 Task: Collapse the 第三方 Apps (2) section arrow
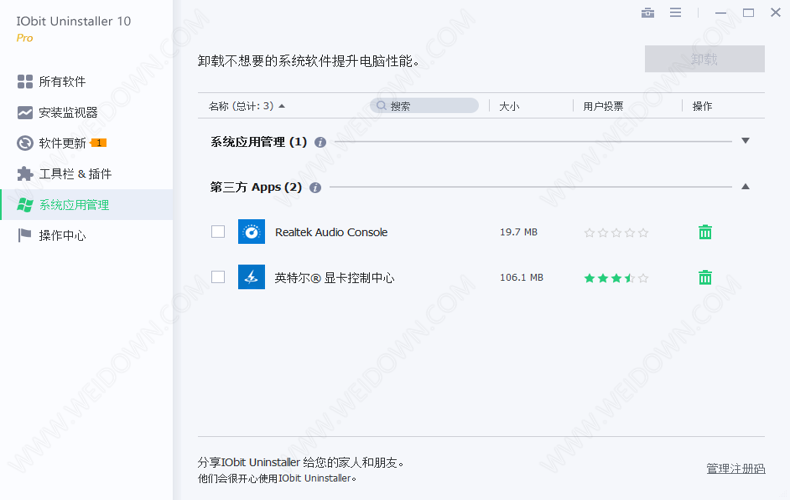pos(745,187)
